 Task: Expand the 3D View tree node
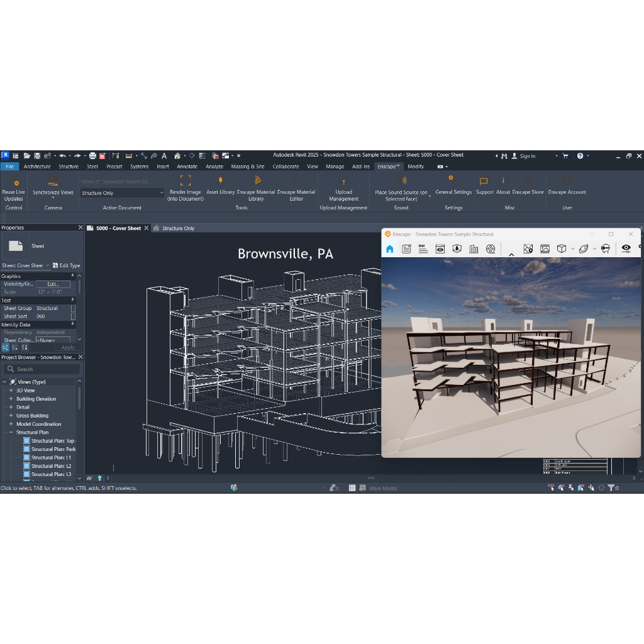(11, 391)
